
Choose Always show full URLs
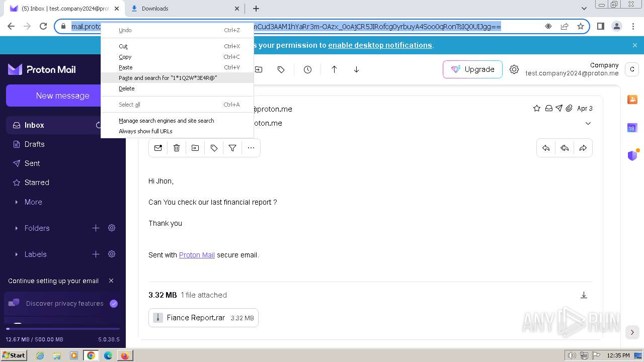tap(177, 131)
